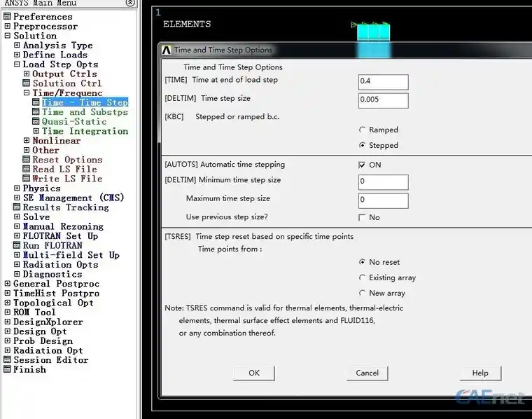Click the Read LS File icon
The image size is (532, 419).
coord(26,169)
